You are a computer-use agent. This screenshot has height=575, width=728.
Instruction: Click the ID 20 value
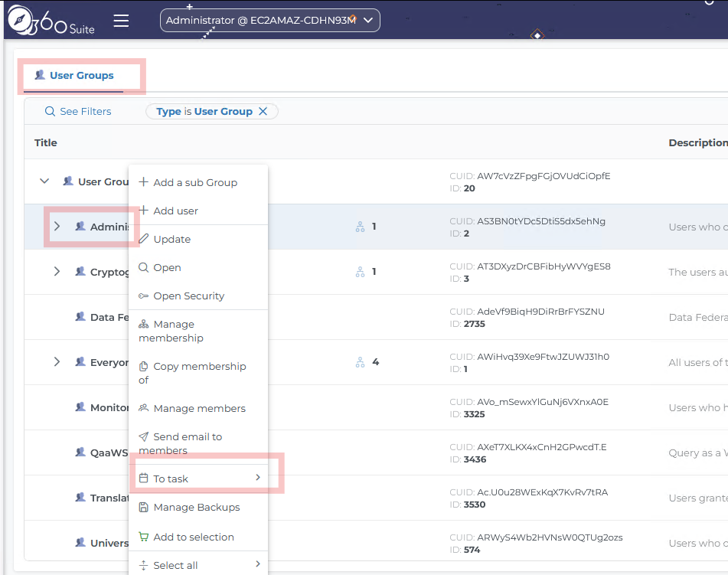click(x=469, y=188)
